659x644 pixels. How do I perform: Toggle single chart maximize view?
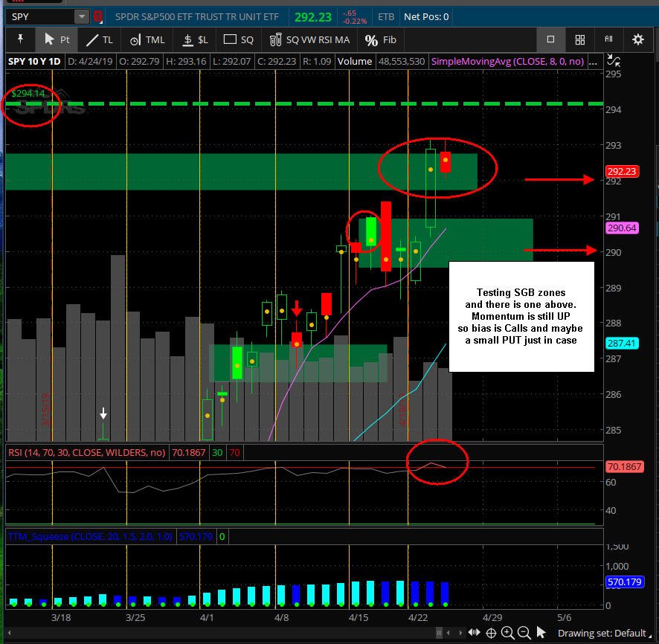(550, 39)
